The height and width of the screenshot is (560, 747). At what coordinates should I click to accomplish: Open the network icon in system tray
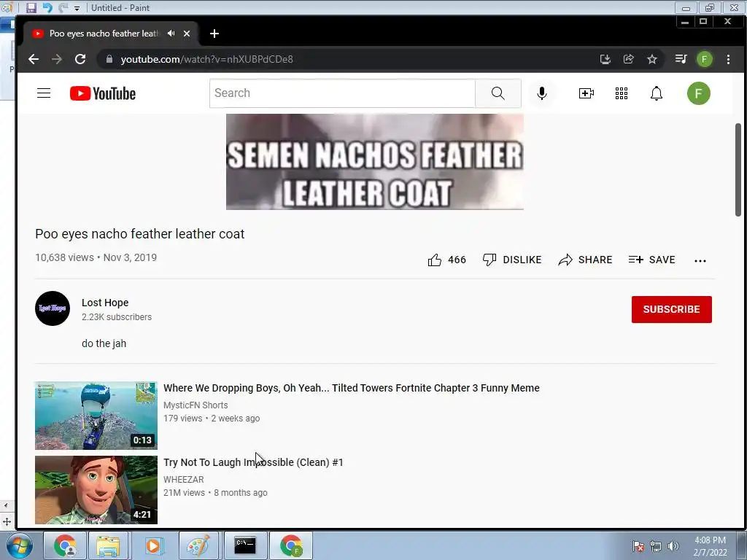pos(656,546)
